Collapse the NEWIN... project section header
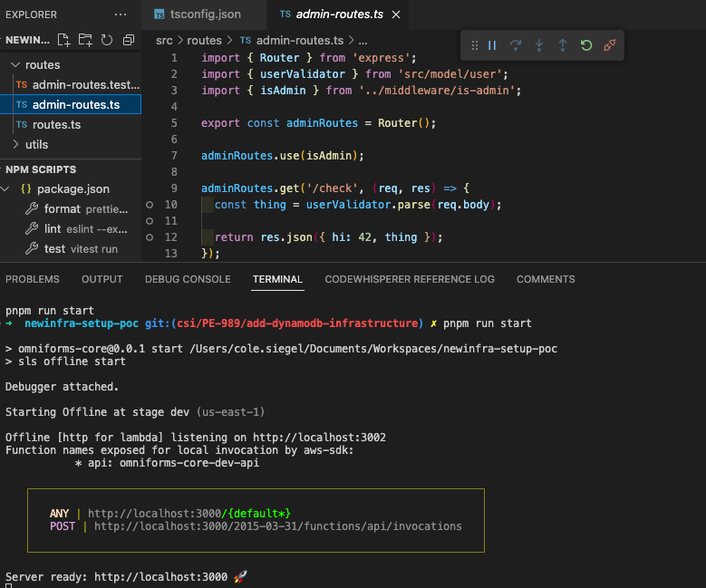 [27, 40]
